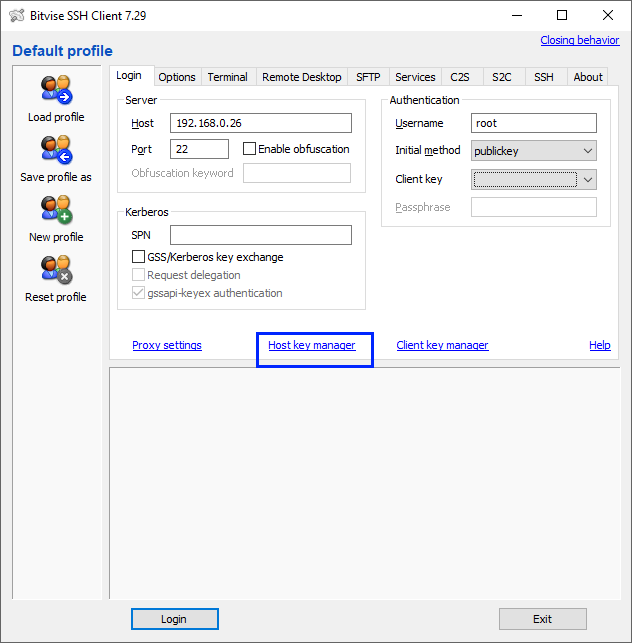Go to the Remote Desktop tab
This screenshot has width=632, height=643.
click(301, 77)
